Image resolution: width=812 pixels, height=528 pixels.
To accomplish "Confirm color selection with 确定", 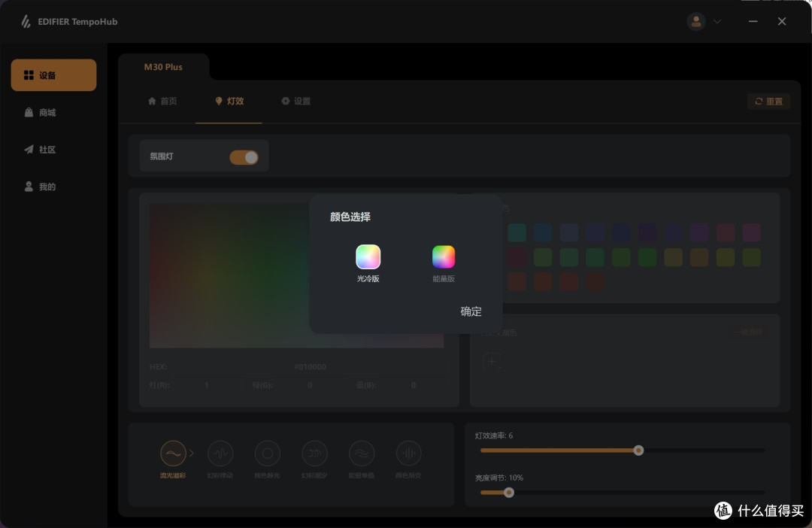I will (x=471, y=311).
